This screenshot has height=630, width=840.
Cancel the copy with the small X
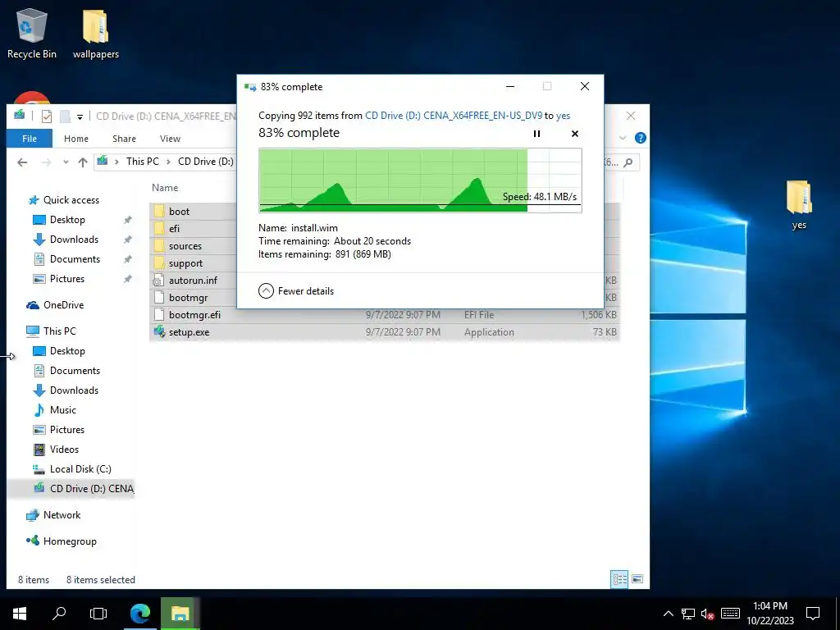(575, 134)
